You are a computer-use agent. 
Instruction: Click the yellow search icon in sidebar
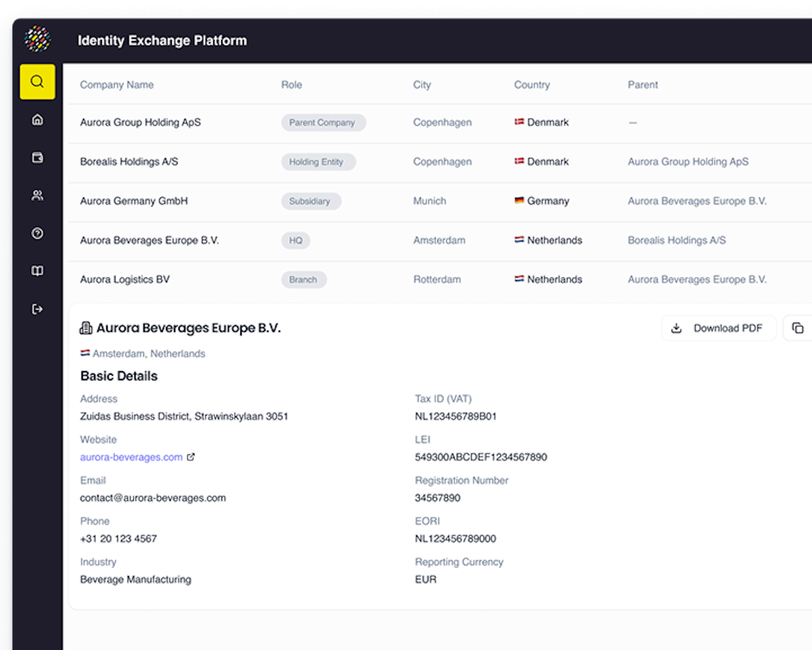[x=37, y=82]
